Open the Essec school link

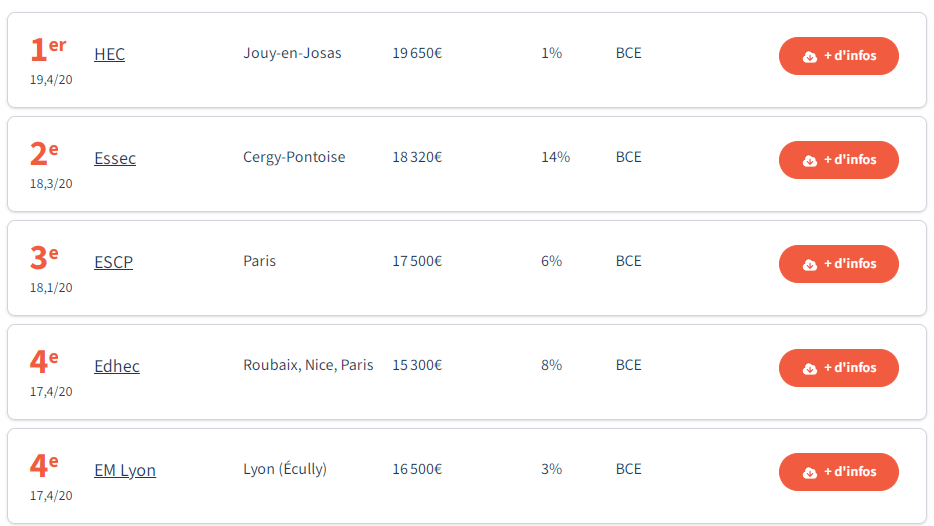(x=115, y=158)
